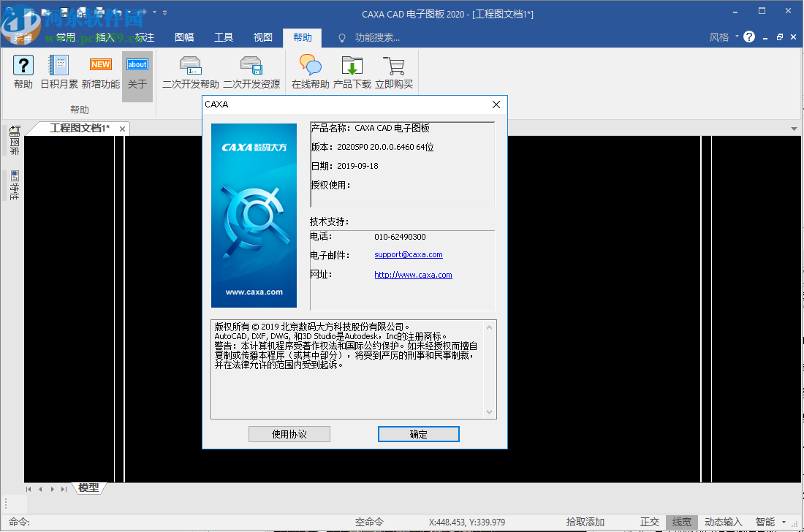Open 二次开发资源 developer resources
This screenshot has width=804, height=532.
point(251,72)
